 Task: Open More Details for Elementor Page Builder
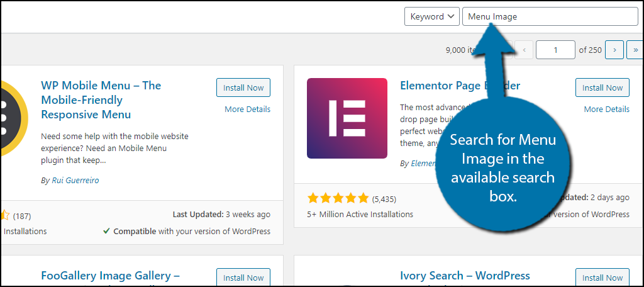[606, 110]
